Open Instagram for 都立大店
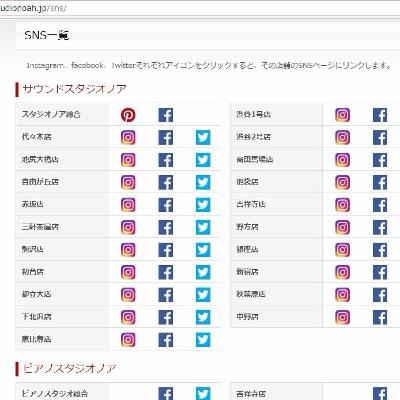This screenshot has height=400, width=400. coord(128,295)
